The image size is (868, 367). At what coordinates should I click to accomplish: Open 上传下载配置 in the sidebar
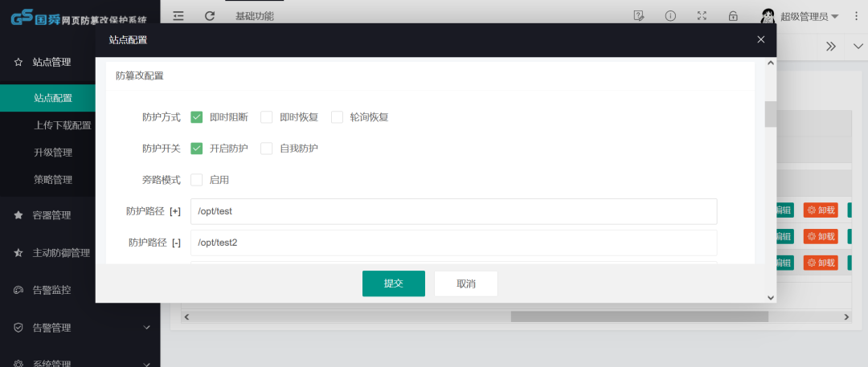click(63, 125)
